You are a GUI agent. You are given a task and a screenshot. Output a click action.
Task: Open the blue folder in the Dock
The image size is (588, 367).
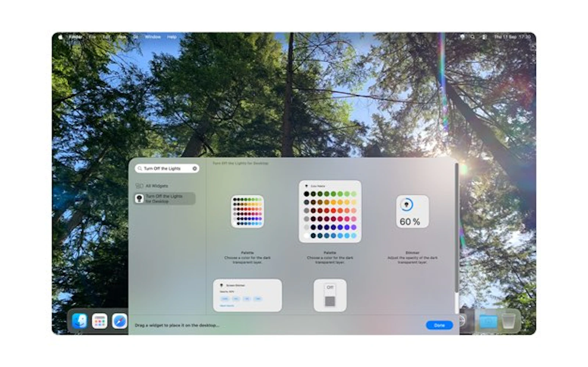click(488, 321)
